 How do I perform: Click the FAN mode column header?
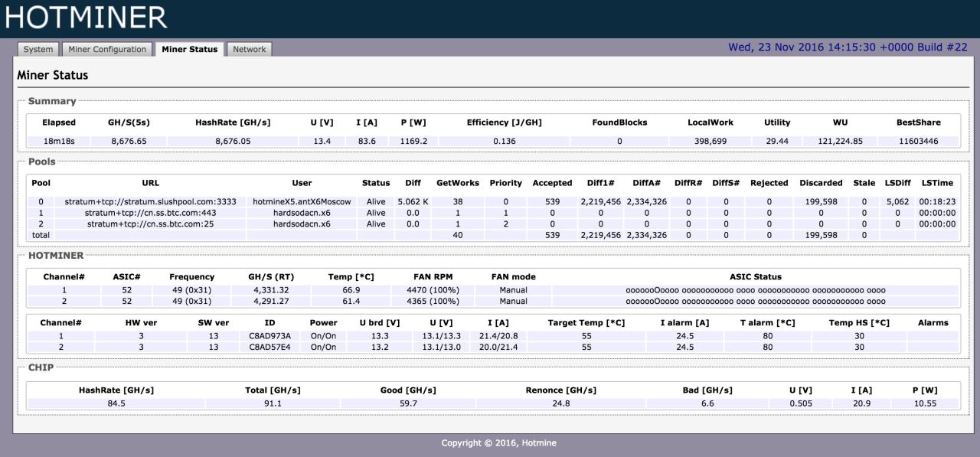(513, 276)
